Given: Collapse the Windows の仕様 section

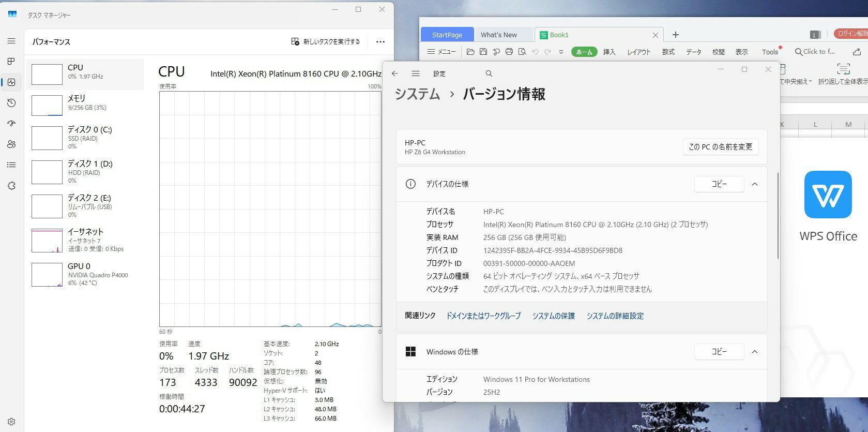Looking at the screenshot, I should [755, 352].
